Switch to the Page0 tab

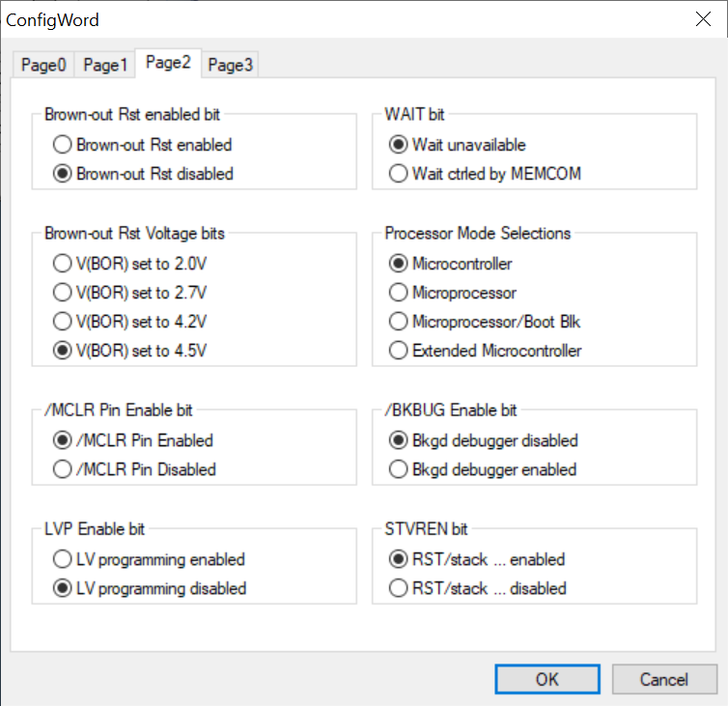[43, 65]
